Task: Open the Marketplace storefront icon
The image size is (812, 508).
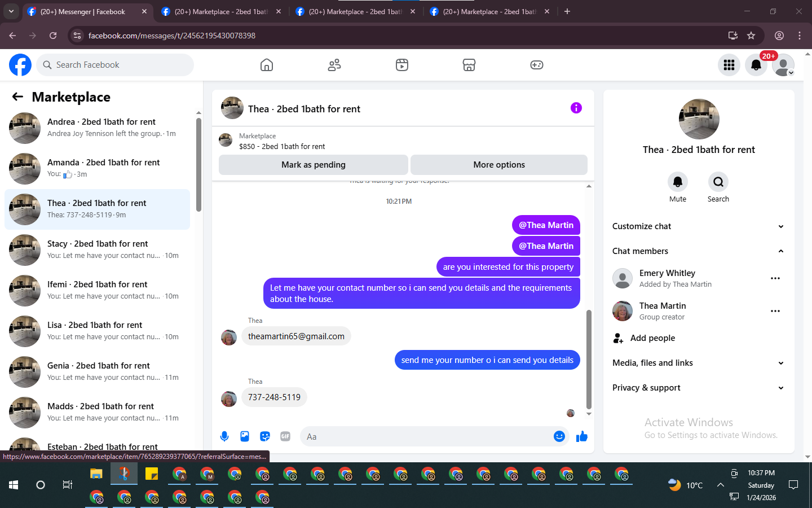Action: 469,65
